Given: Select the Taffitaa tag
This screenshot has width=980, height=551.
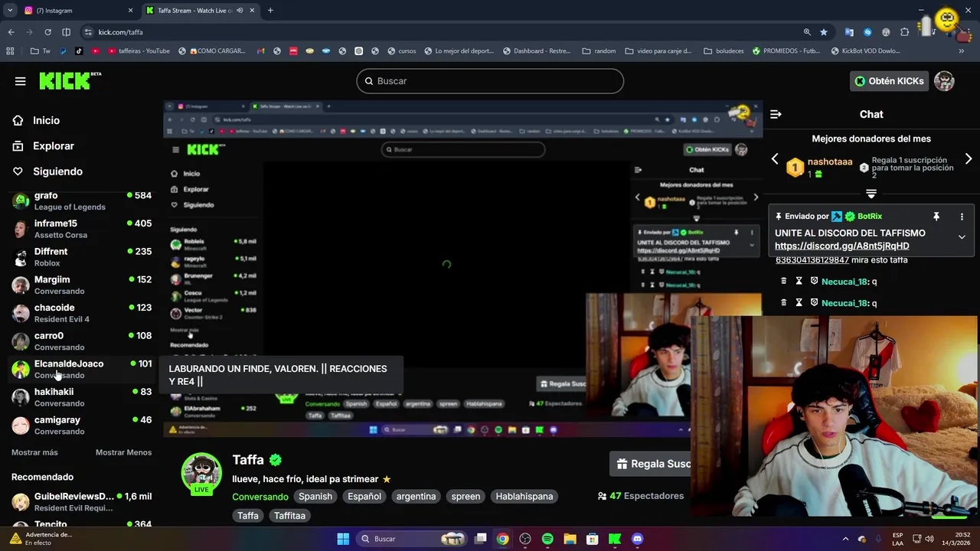Looking at the screenshot, I should (289, 516).
